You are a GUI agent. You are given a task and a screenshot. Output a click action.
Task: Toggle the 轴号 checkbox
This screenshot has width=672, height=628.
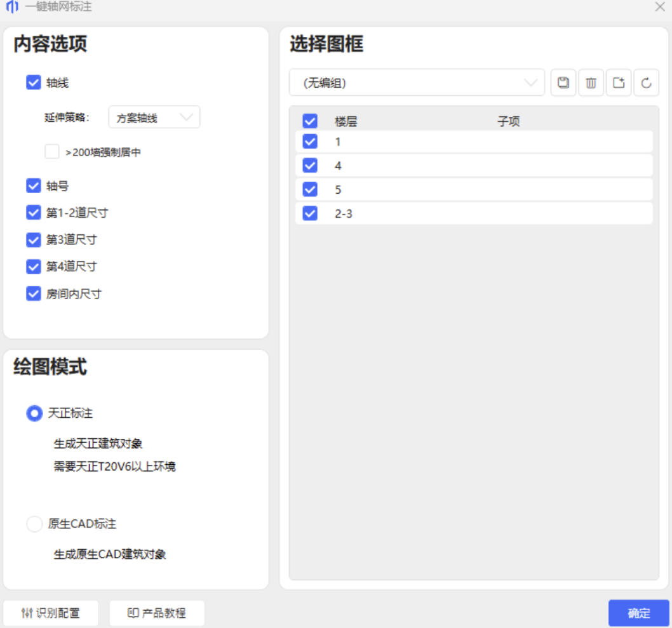[34, 186]
